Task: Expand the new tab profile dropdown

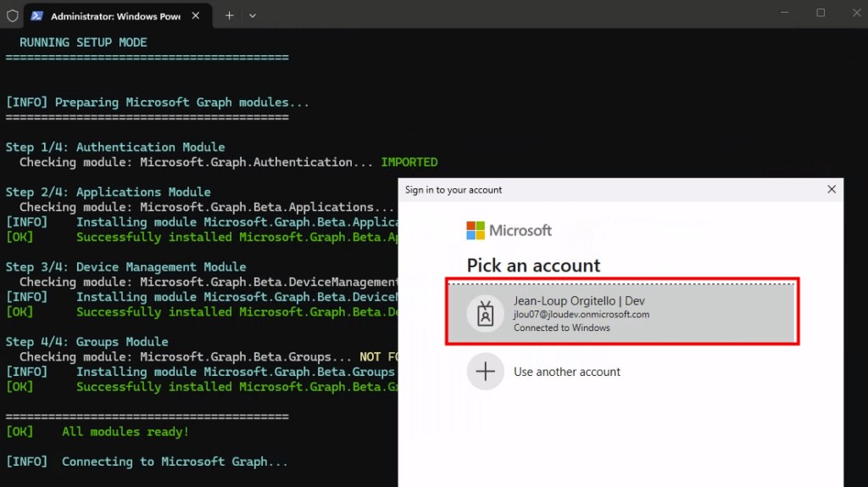Action: coord(252,15)
